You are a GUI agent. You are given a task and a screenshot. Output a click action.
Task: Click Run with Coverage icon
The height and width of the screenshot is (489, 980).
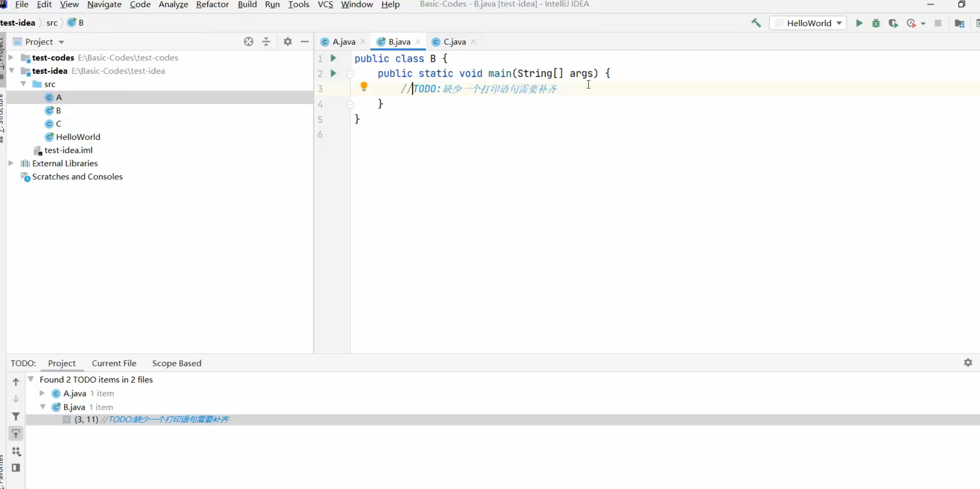893,23
